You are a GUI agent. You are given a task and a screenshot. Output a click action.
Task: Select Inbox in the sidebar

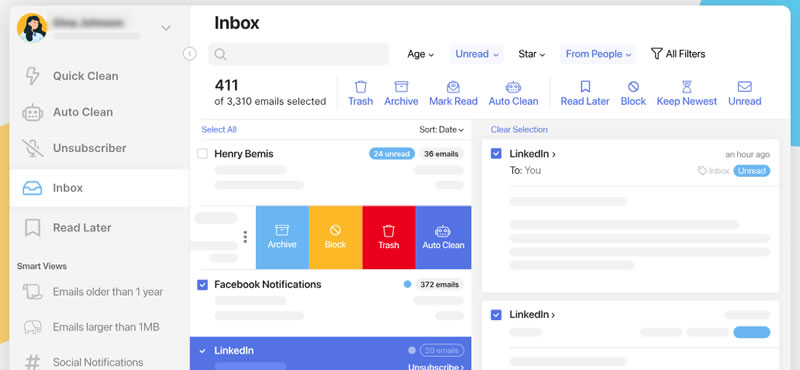99,188
